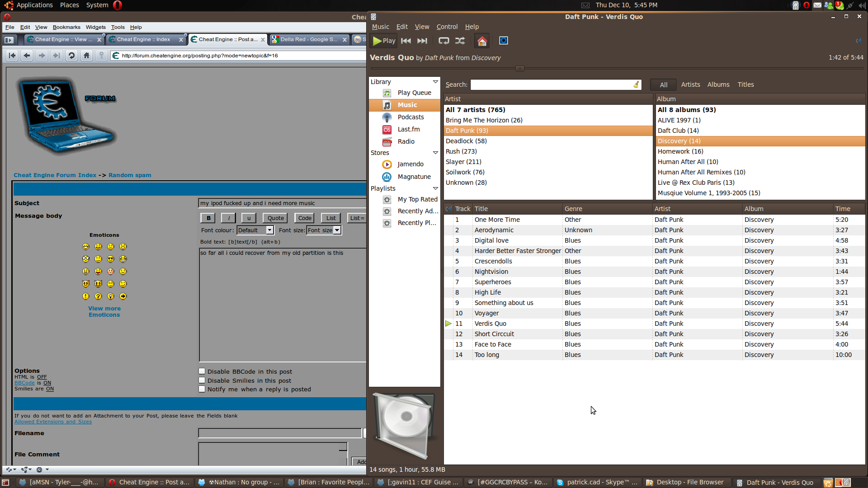Image resolution: width=868 pixels, height=488 pixels.
Task: Open the Magnatune store
Action: pyautogui.click(x=405, y=177)
